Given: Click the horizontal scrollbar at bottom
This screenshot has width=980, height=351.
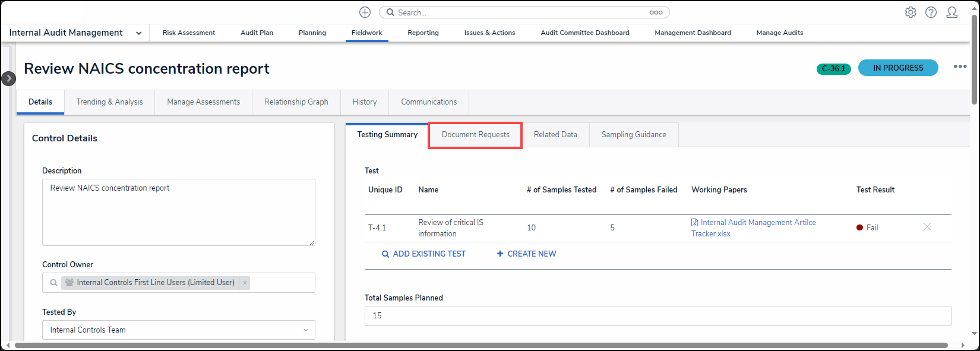Looking at the screenshot, I should (481, 345).
